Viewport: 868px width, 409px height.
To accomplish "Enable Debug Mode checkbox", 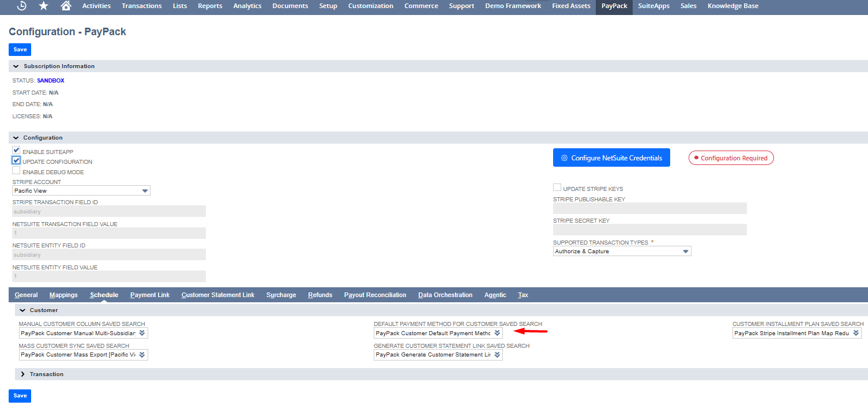I will [x=16, y=171].
